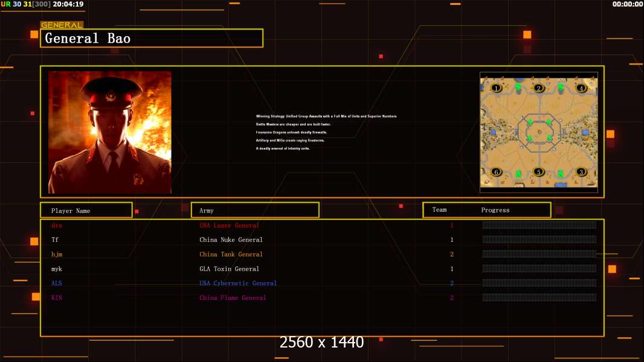The width and height of the screenshot is (644, 362).
Task: Click China Tank General army entry
Action: [x=231, y=254]
